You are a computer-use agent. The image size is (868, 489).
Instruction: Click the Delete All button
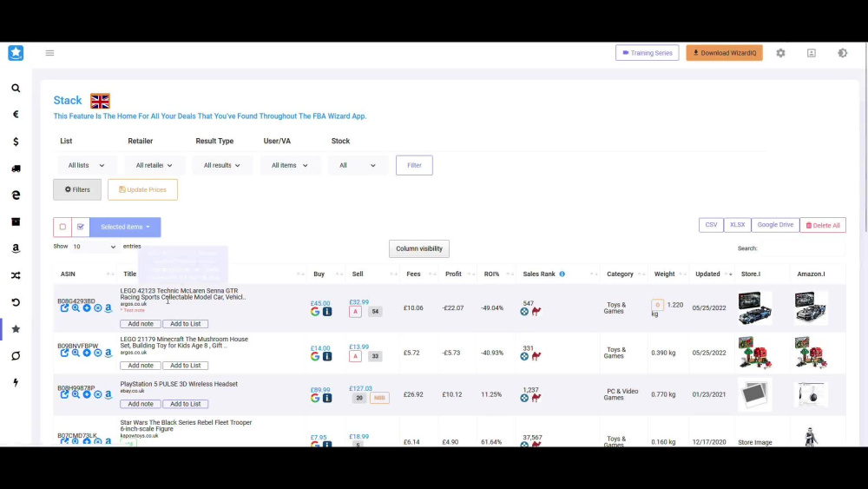pyautogui.click(x=823, y=226)
